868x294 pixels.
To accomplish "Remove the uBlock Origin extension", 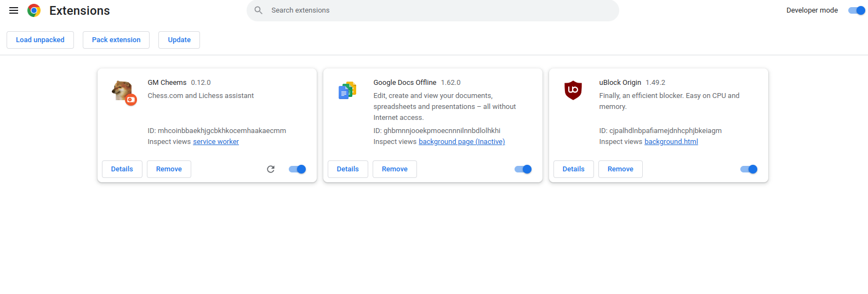I will 620,169.
